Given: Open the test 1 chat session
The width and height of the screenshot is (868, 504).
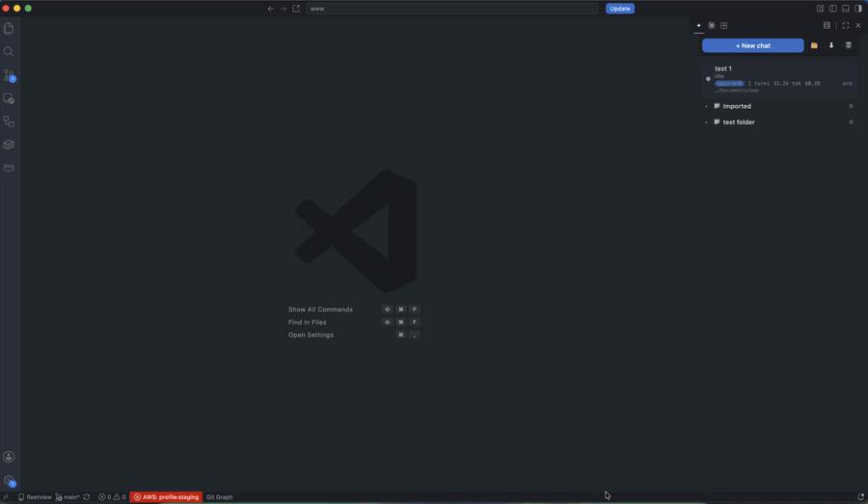Looking at the screenshot, I should tap(779, 79).
